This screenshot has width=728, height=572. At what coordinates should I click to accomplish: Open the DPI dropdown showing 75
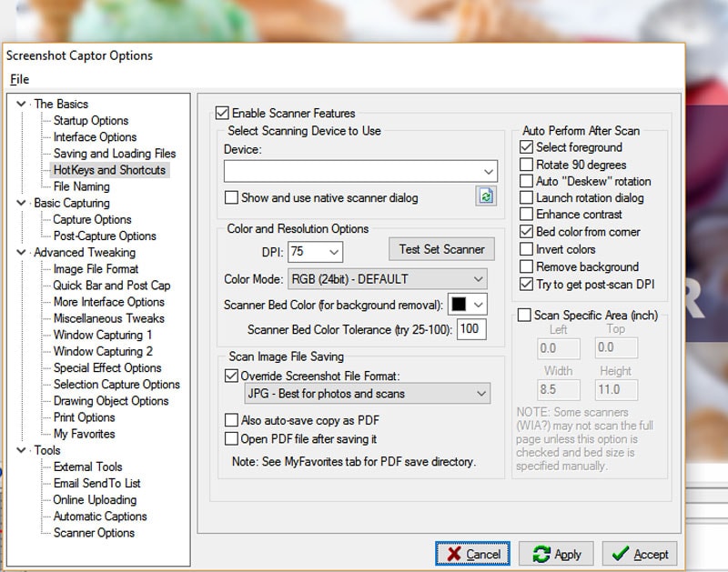pos(315,252)
